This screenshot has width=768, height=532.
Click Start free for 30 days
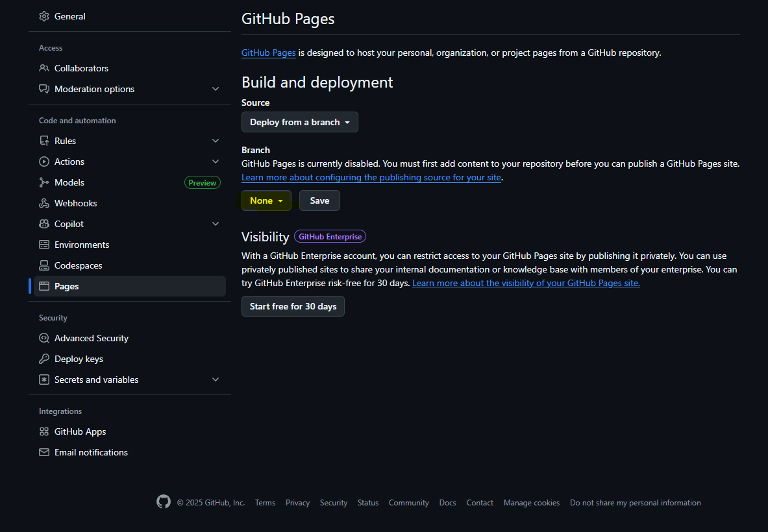(293, 306)
